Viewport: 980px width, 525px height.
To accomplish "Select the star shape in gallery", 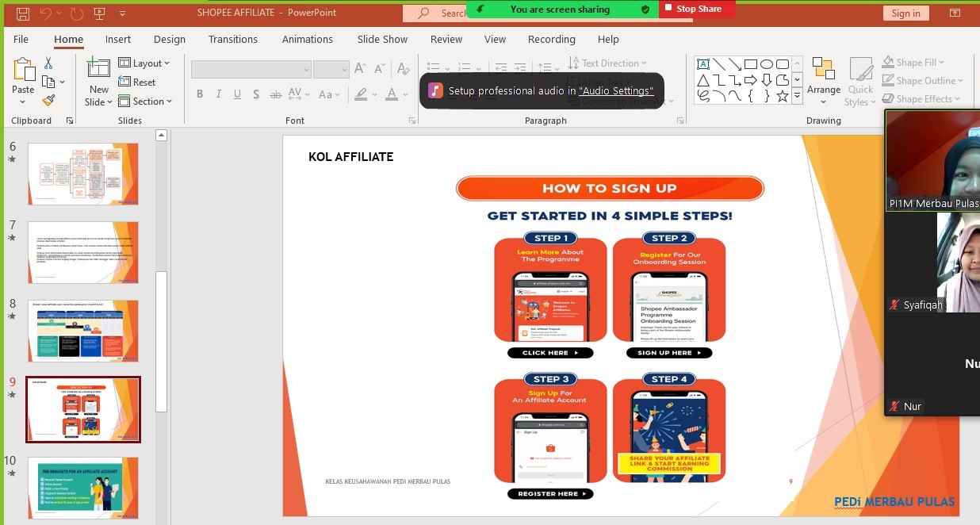I will [783, 96].
